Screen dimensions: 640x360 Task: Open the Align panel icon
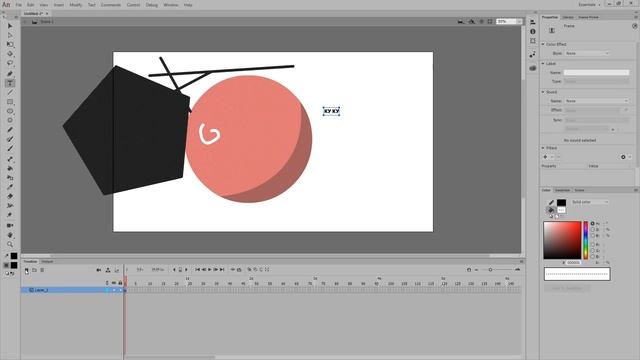tap(533, 22)
